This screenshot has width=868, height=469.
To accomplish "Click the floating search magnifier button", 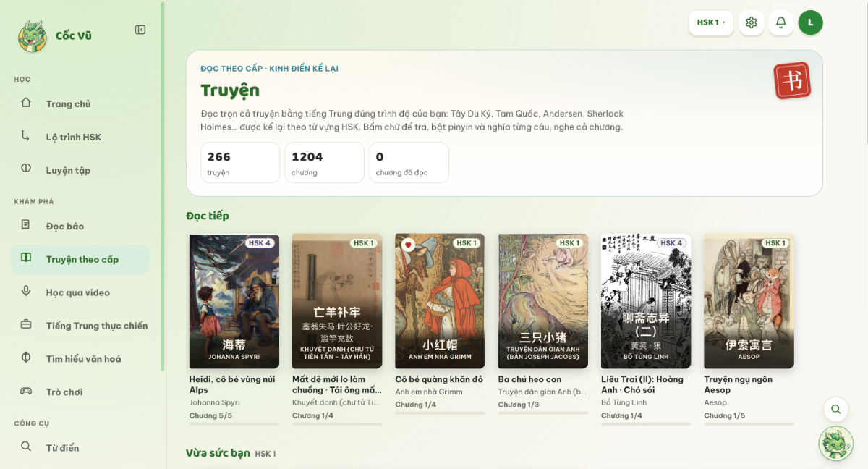I will [836, 410].
